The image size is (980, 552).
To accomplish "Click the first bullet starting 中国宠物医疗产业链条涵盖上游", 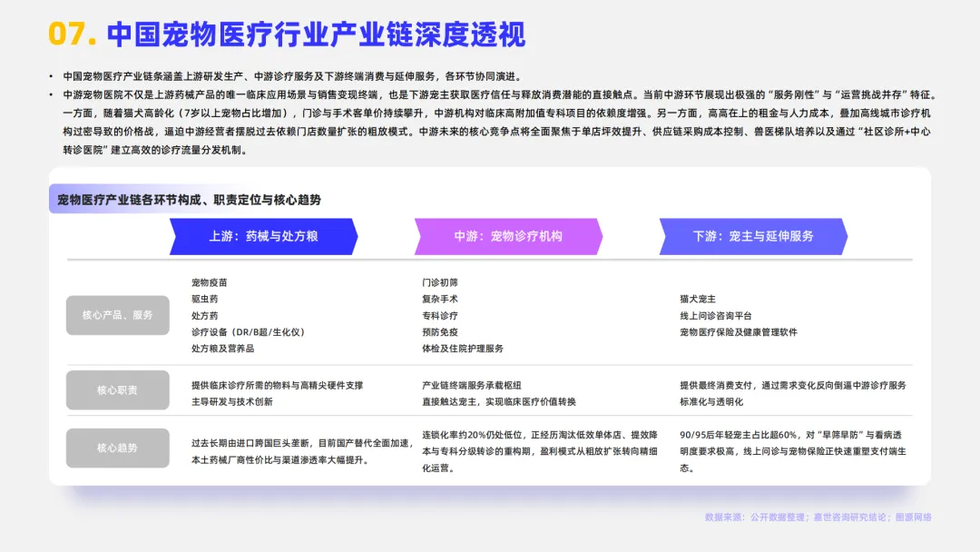I will tap(292, 76).
